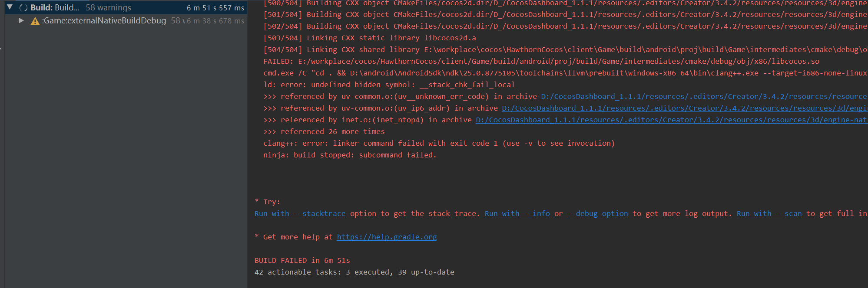Click the 58 warnings count text

click(x=108, y=8)
